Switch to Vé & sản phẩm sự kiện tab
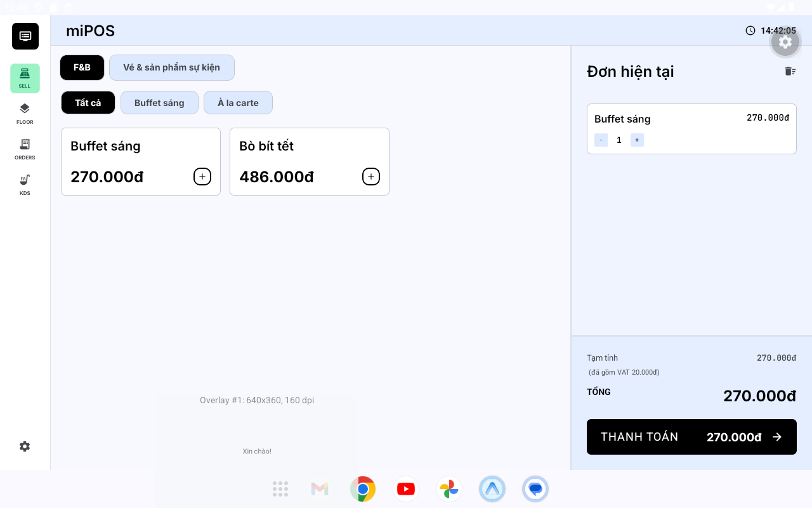The width and height of the screenshot is (812, 508). 172,67
